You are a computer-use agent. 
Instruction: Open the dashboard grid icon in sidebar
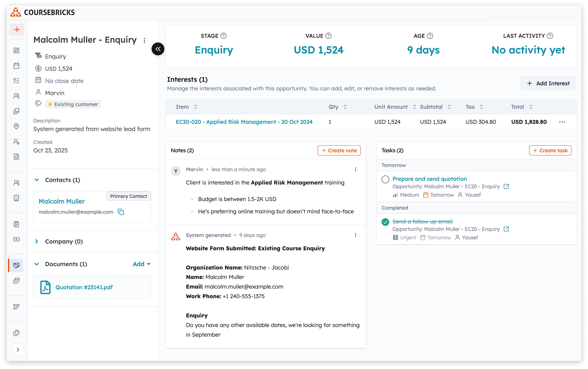[17, 51]
